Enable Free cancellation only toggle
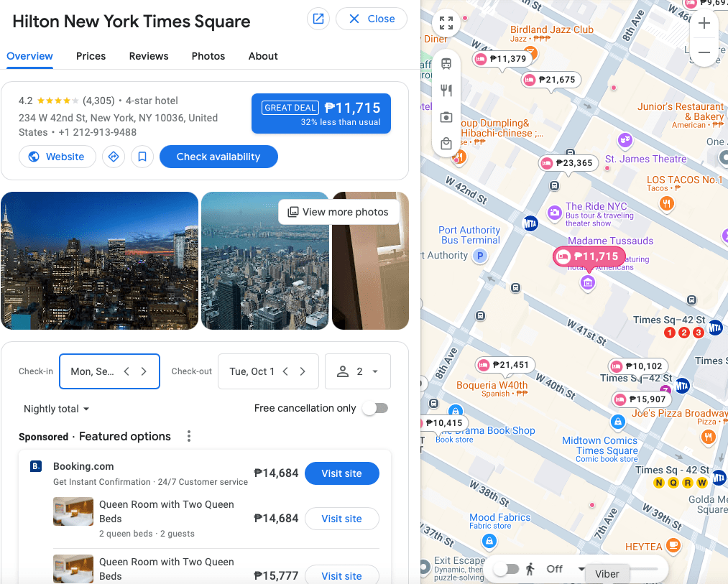Viewport: 728px width, 584px height. coord(376,408)
